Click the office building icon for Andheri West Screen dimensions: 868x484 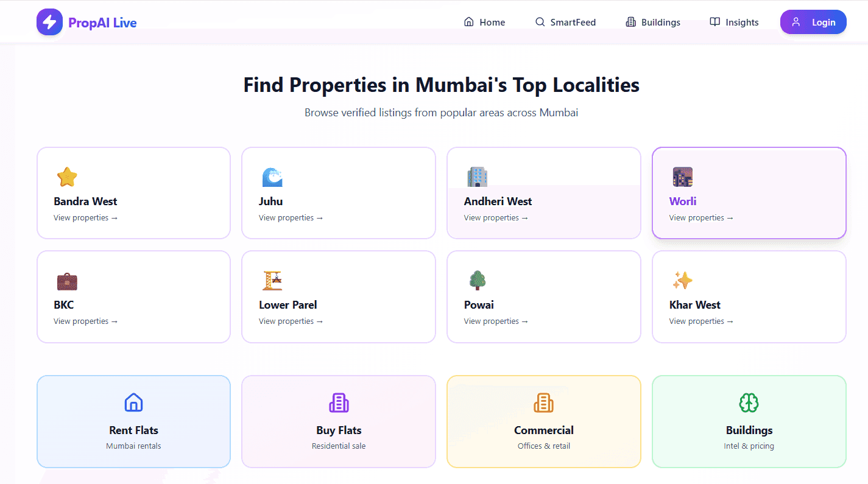[478, 177]
